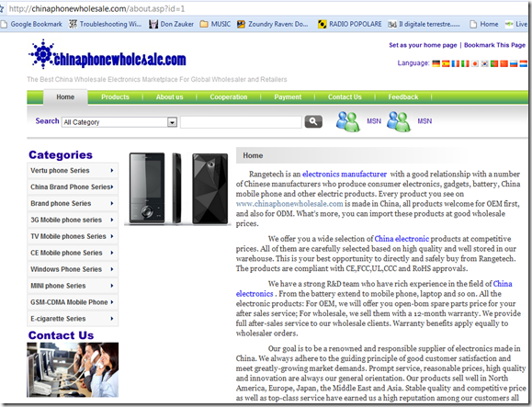Follow the www.chinaphonewholesale.com text link
This screenshot has height=407, width=532.
pyautogui.click(x=289, y=204)
